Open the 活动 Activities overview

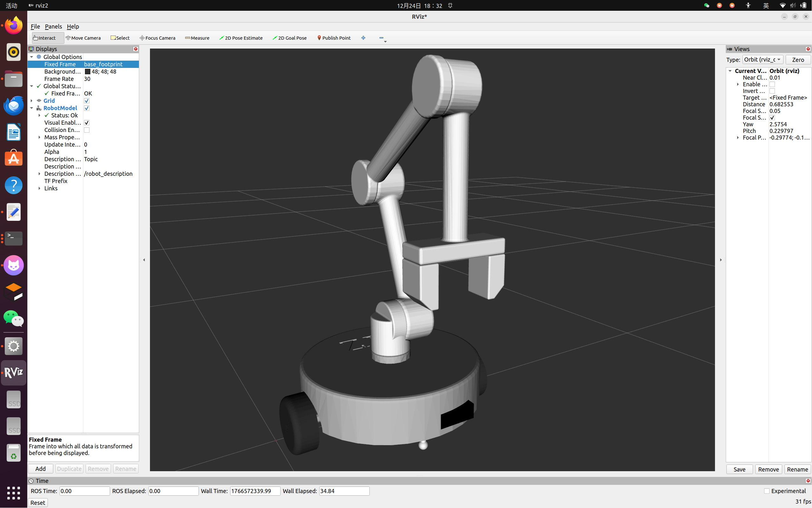point(11,6)
